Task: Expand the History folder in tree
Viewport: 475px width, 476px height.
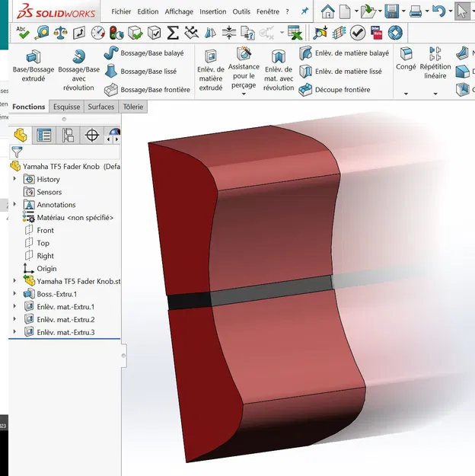Action: click(14, 179)
